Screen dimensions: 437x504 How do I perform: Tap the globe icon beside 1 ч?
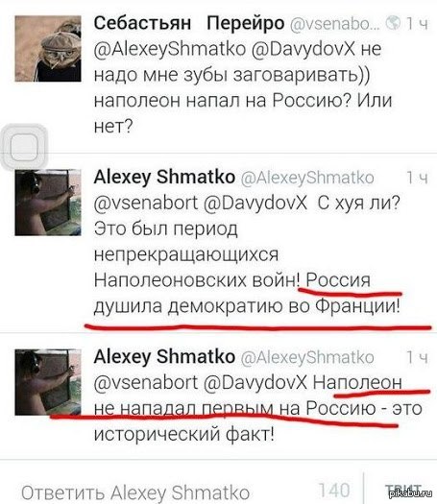[x=393, y=23]
